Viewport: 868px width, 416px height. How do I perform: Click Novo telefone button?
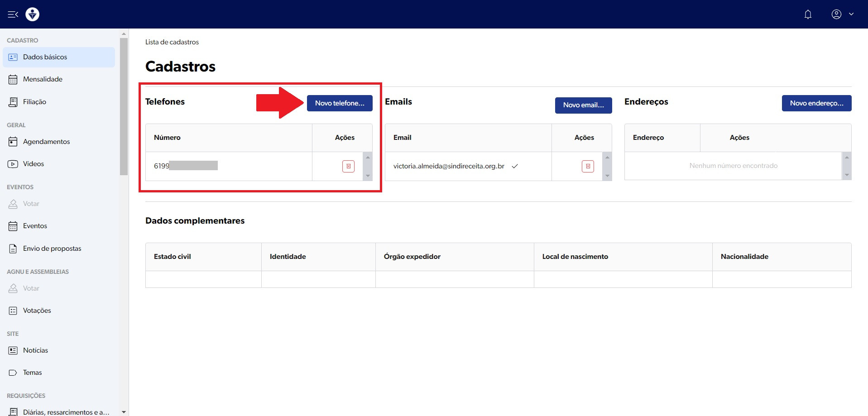coord(340,103)
